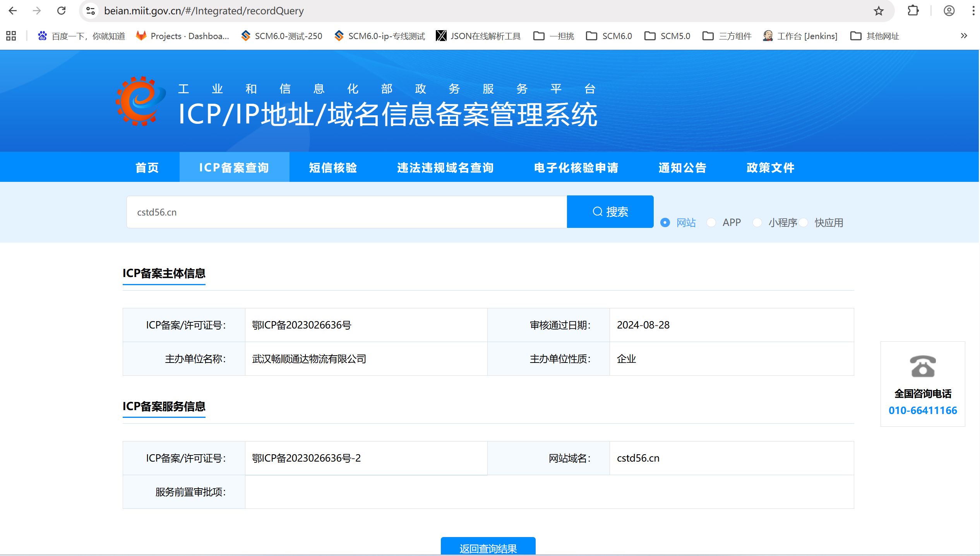Select the 网站 radio button
980x556 pixels.
(x=665, y=222)
